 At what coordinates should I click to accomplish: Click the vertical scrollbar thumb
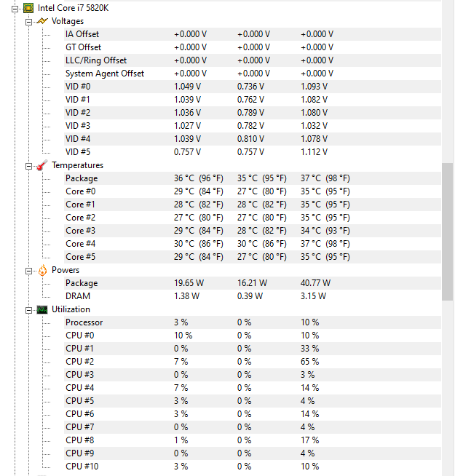(x=448, y=231)
